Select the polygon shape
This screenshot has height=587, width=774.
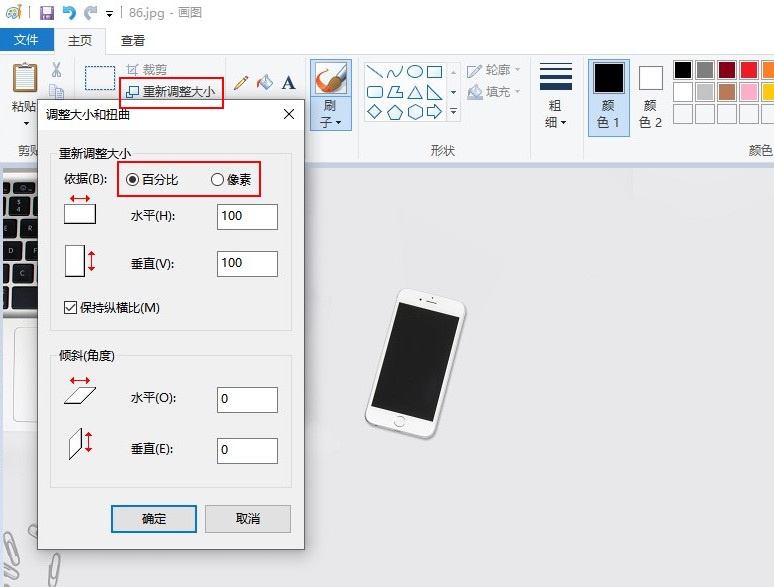(395, 92)
